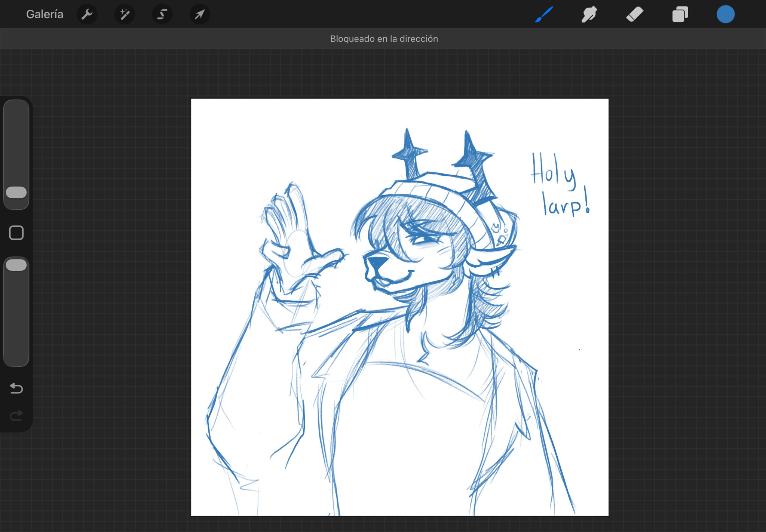Undo the last stroke
Image resolution: width=766 pixels, height=532 pixels.
tap(16, 388)
